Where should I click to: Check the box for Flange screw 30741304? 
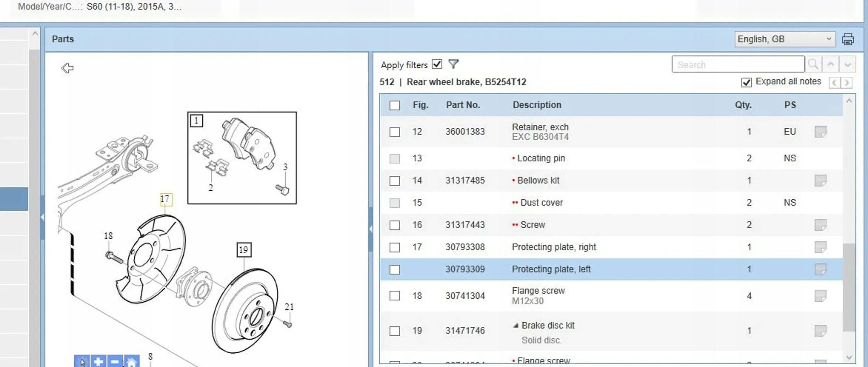[x=395, y=296]
